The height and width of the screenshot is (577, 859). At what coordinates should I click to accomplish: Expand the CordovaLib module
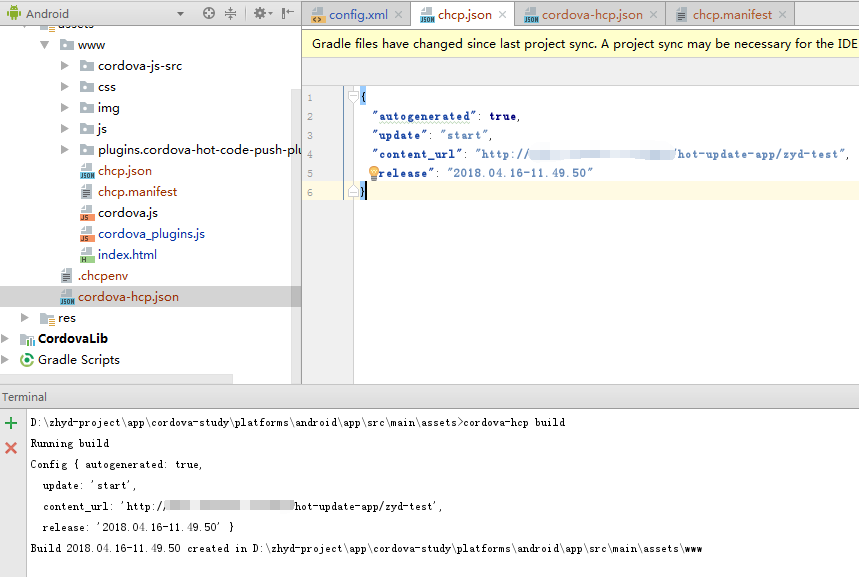7,339
